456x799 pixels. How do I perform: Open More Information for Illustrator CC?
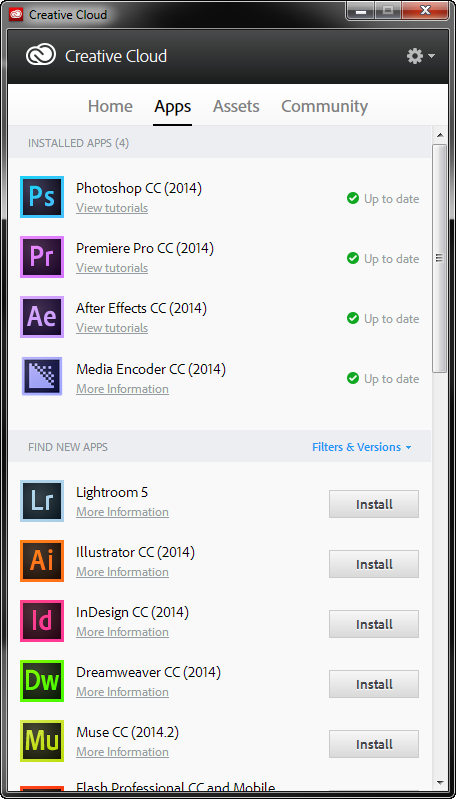pyautogui.click(x=122, y=572)
